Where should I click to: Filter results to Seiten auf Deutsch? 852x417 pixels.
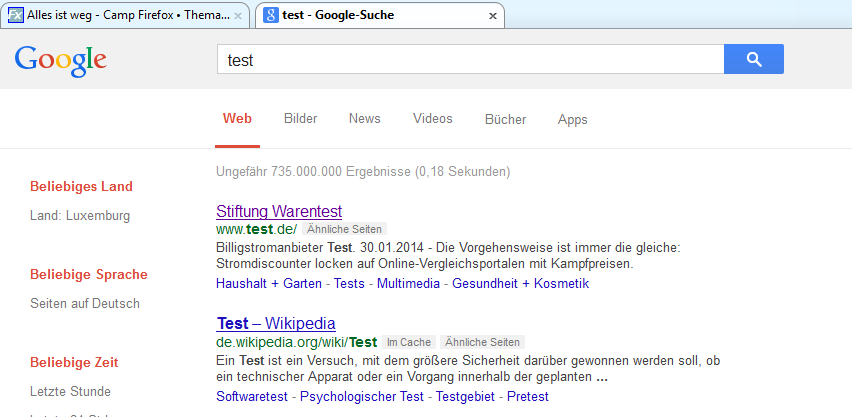[85, 303]
